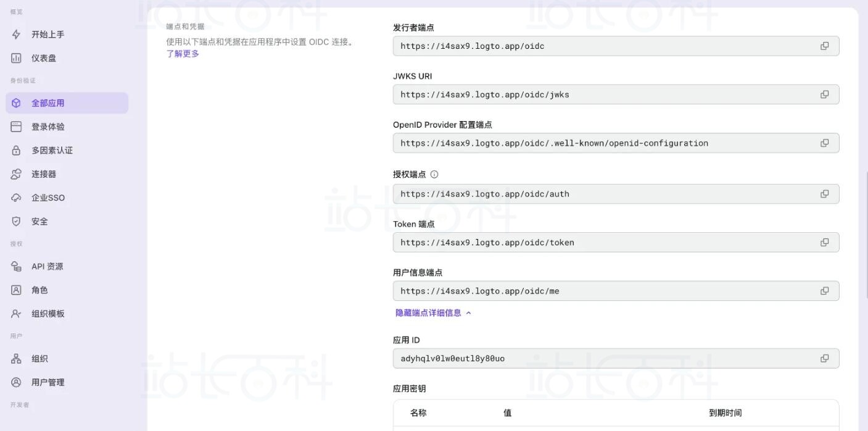Copy the JWKS URI value

tap(824, 94)
